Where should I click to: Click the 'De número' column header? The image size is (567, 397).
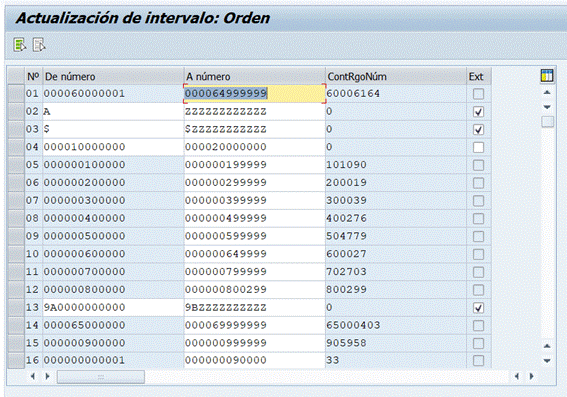click(113, 76)
